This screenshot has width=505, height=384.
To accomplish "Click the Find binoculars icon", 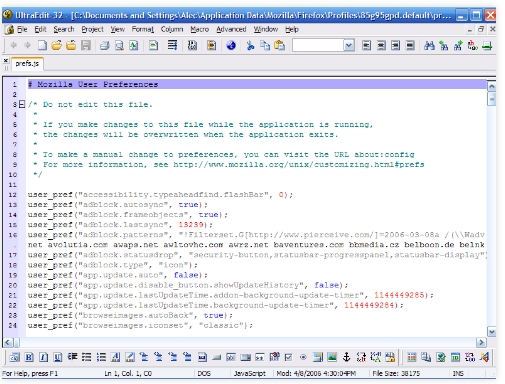I will pyautogui.click(x=429, y=45).
